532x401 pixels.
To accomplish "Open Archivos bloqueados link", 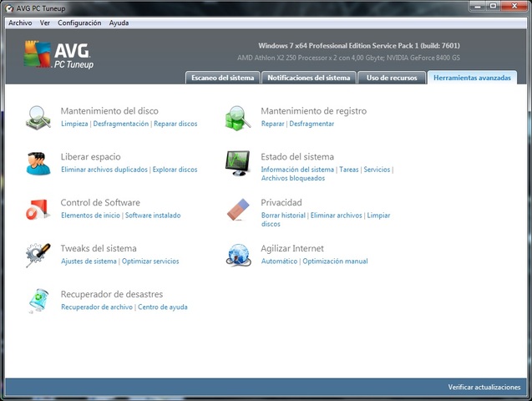I will point(293,179).
